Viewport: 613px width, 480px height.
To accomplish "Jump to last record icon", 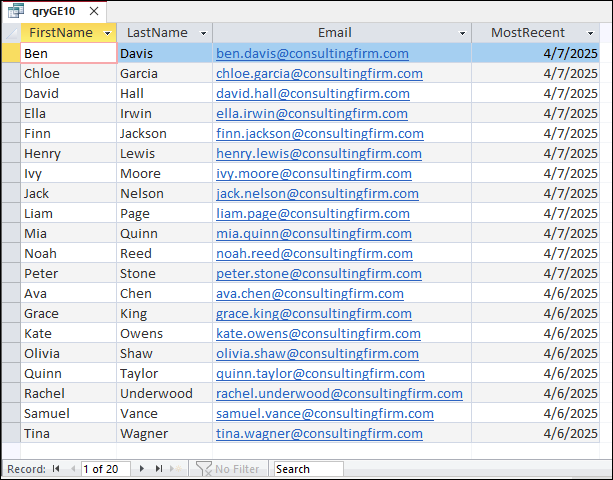I will coord(159,468).
